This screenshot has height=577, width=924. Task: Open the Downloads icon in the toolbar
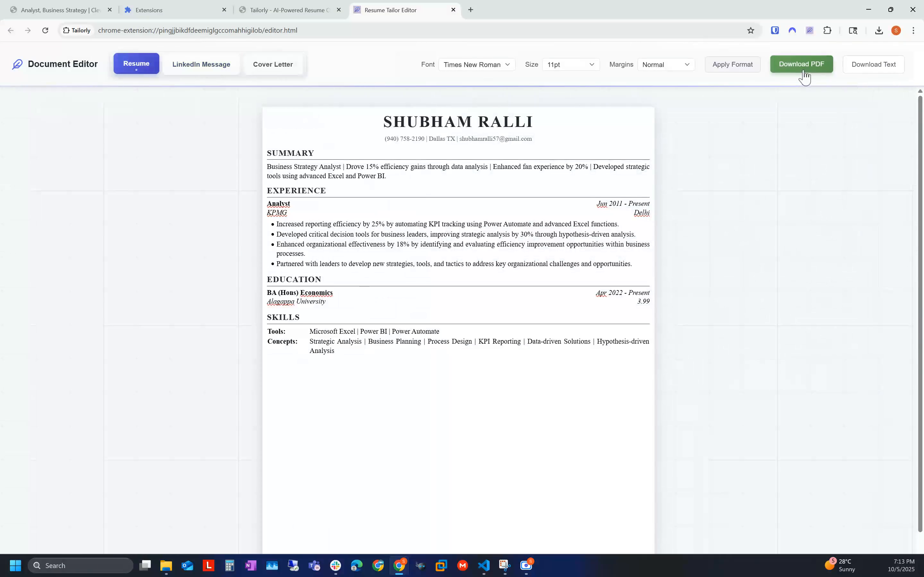(878, 30)
